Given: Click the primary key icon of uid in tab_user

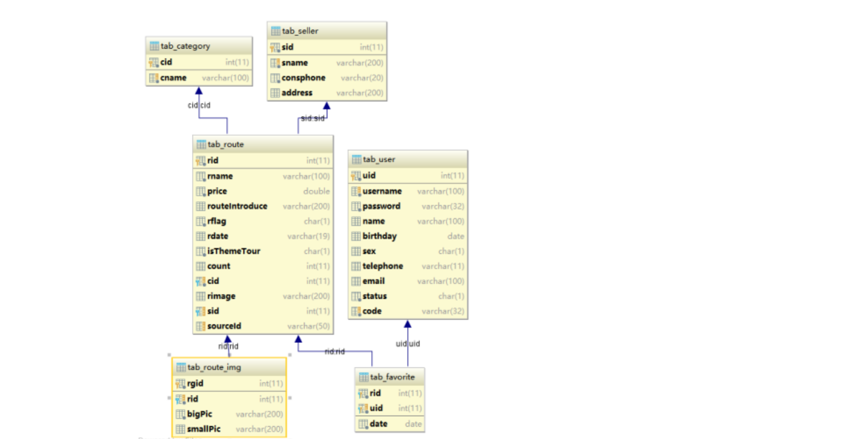Looking at the screenshot, I should tap(356, 176).
